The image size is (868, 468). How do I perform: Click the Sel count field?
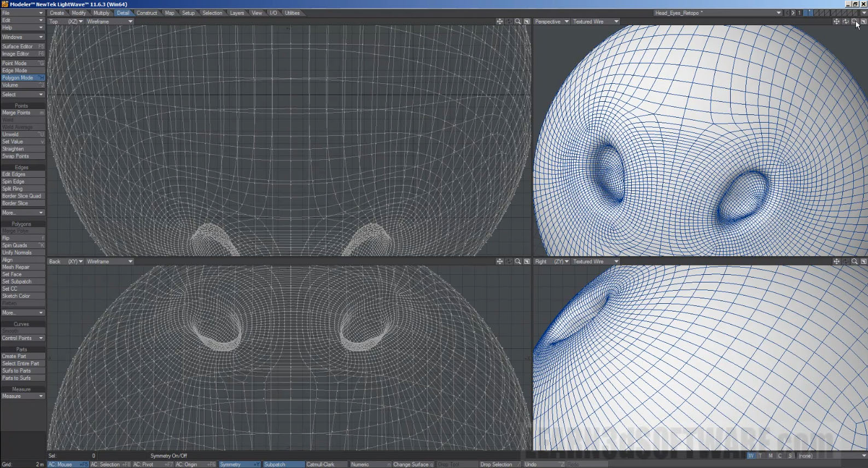tap(72, 456)
